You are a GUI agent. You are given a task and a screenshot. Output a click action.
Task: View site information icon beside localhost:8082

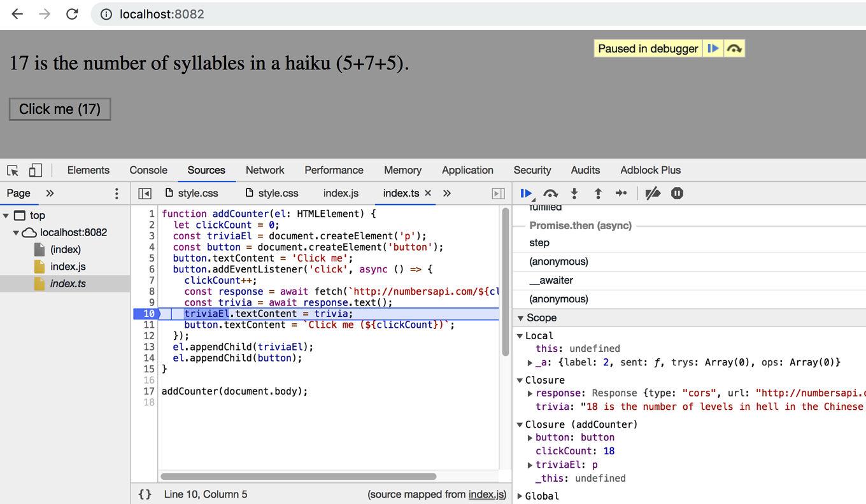pos(106,14)
